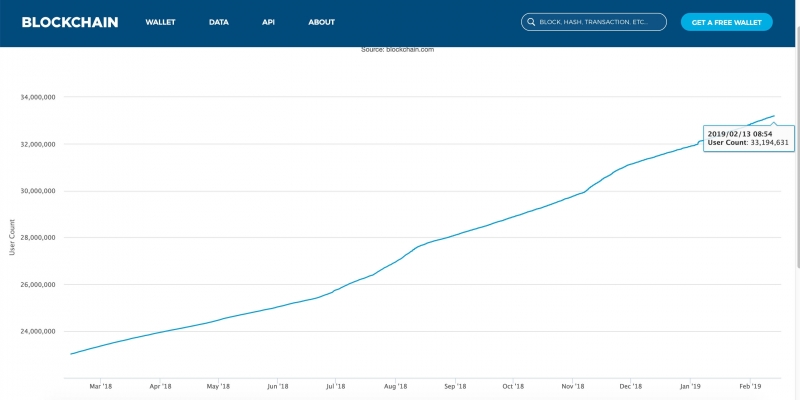
Task: Click the 24,000,000 y-axis label
Action: click(36, 332)
